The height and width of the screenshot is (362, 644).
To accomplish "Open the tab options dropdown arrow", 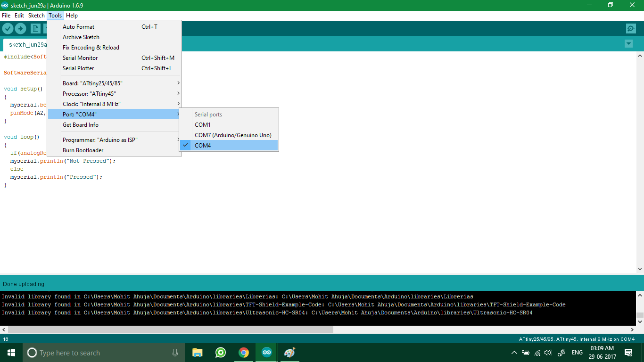I will tap(628, 44).
